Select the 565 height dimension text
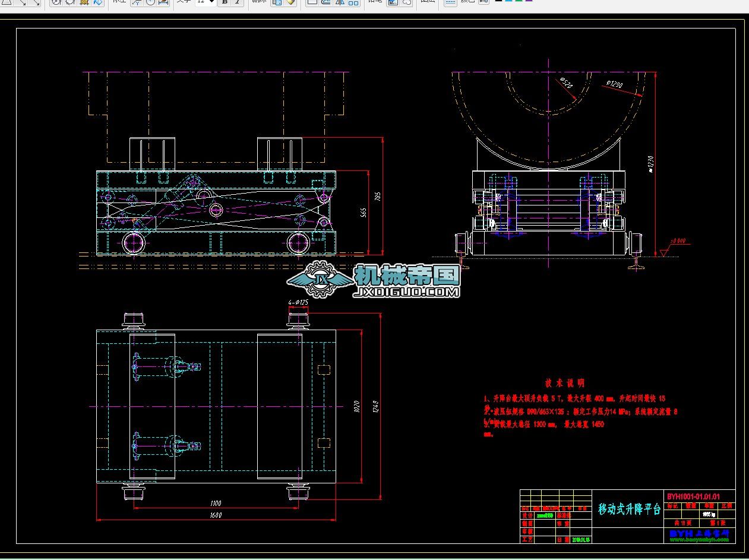Screen dimensions: 749x560 (364, 212)
